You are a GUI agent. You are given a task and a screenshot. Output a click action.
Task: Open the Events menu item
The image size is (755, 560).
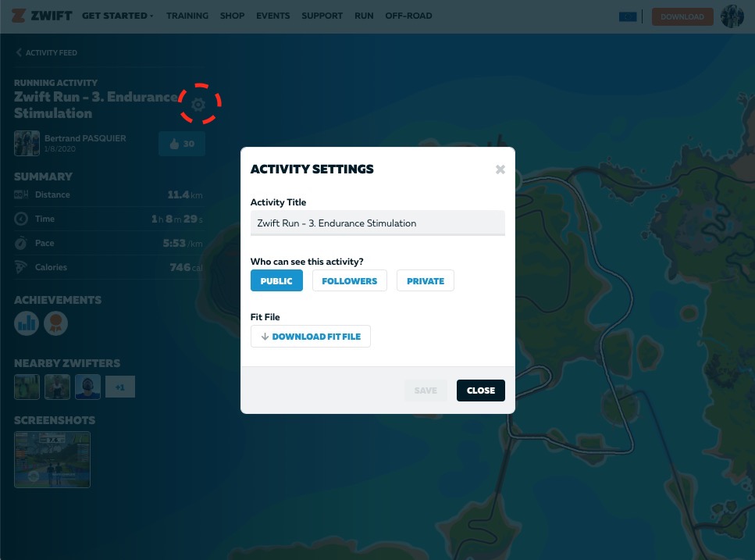pos(273,16)
